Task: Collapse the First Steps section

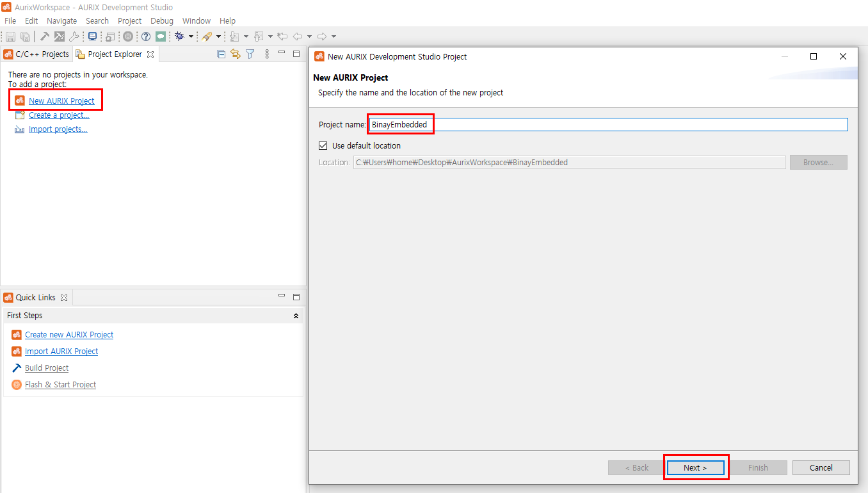Action: [x=296, y=316]
